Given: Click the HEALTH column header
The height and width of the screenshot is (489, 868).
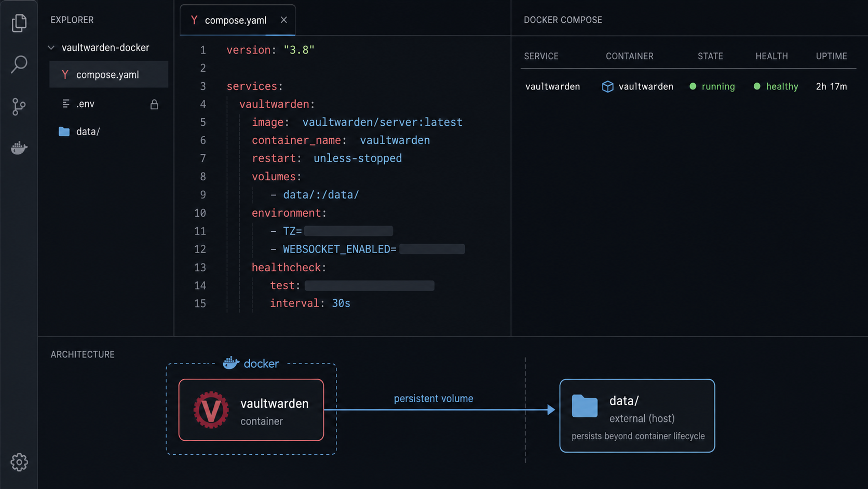Looking at the screenshot, I should tap(771, 56).
